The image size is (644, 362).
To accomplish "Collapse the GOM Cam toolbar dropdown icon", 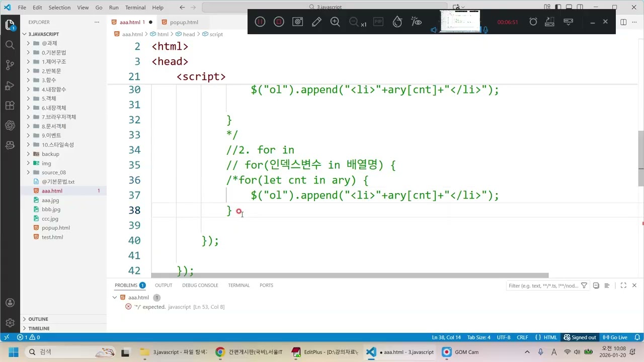I will pyautogui.click(x=569, y=22).
